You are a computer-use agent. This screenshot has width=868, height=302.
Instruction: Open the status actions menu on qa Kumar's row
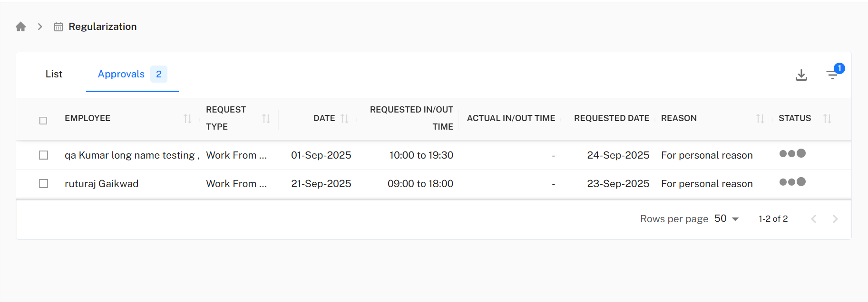tap(792, 153)
